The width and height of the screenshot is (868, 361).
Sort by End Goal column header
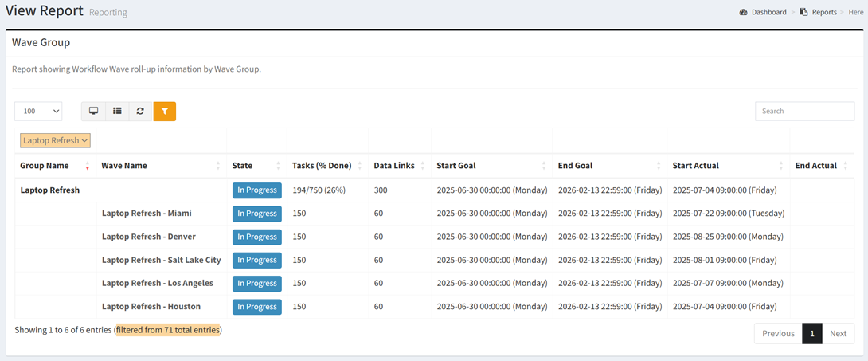pos(575,166)
